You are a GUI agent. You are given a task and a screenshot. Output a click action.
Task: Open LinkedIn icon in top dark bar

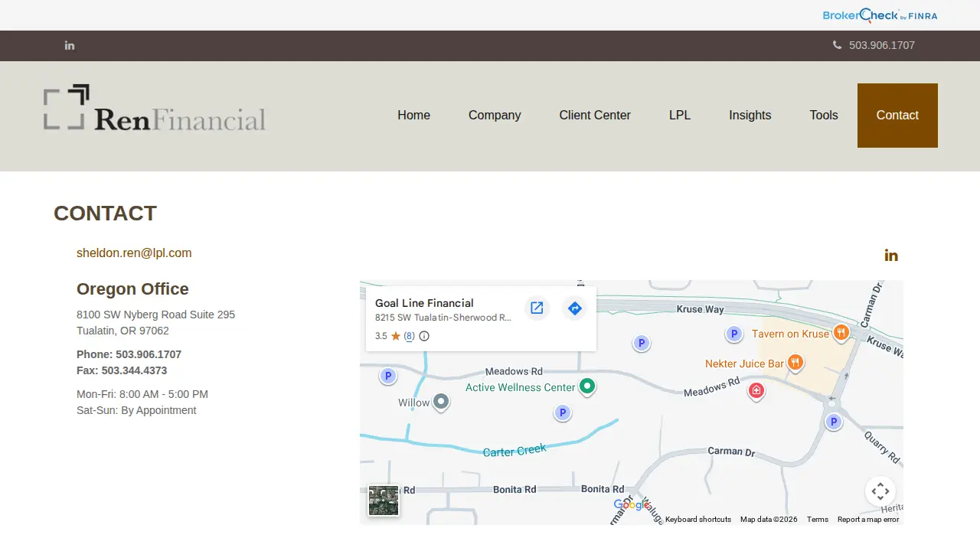coord(70,45)
